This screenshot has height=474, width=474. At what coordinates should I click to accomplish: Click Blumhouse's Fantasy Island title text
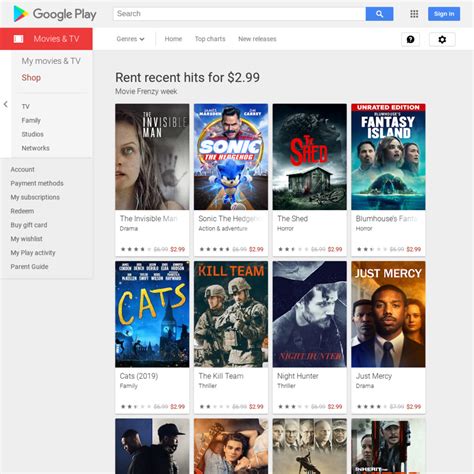pyautogui.click(x=387, y=219)
